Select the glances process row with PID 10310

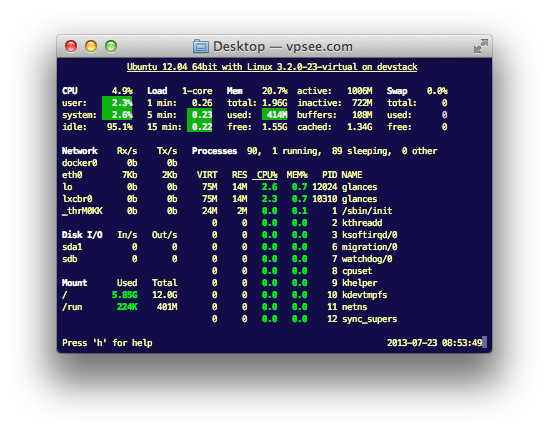coord(289,199)
